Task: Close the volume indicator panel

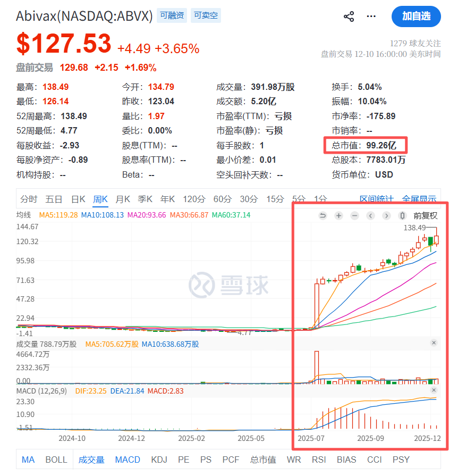Action: tap(434, 343)
